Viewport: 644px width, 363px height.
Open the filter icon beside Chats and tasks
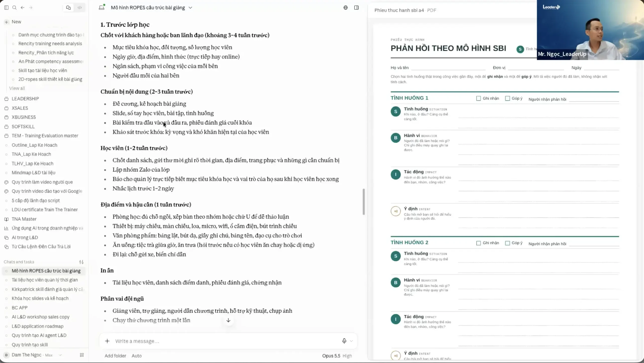81,262
